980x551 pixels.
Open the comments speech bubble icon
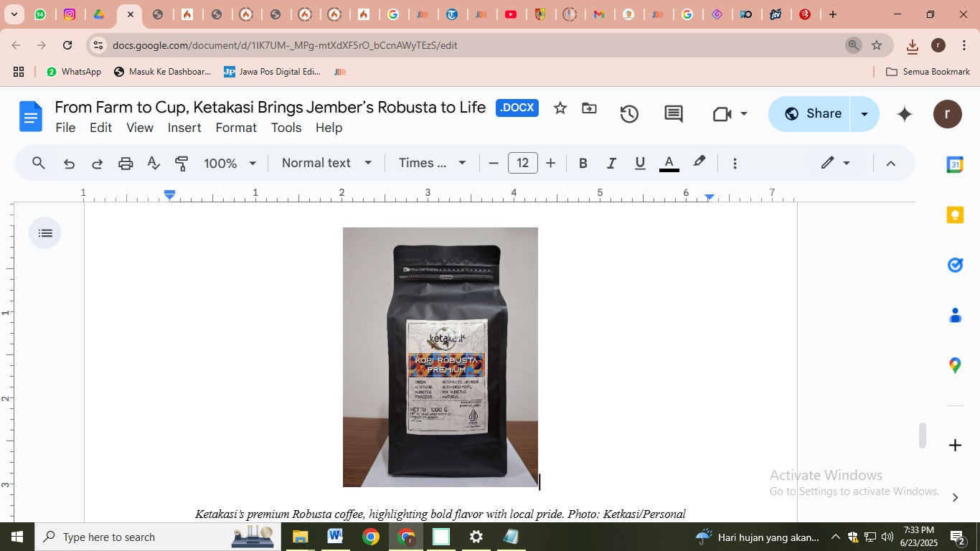point(673,113)
